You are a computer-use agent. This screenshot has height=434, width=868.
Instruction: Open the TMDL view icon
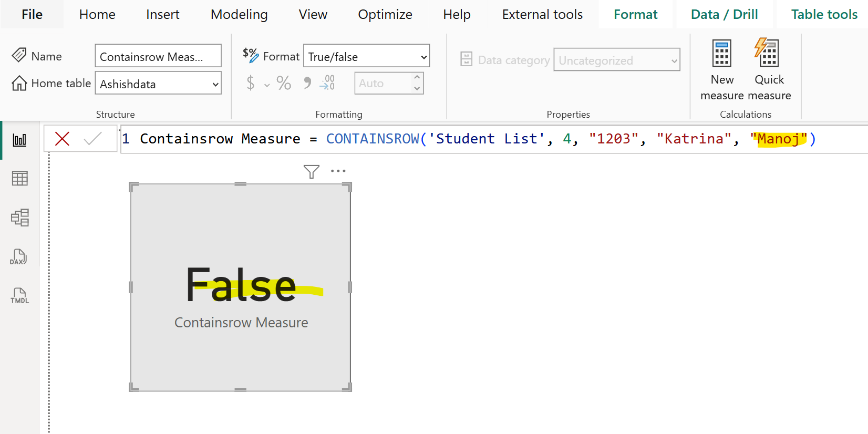(19, 296)
